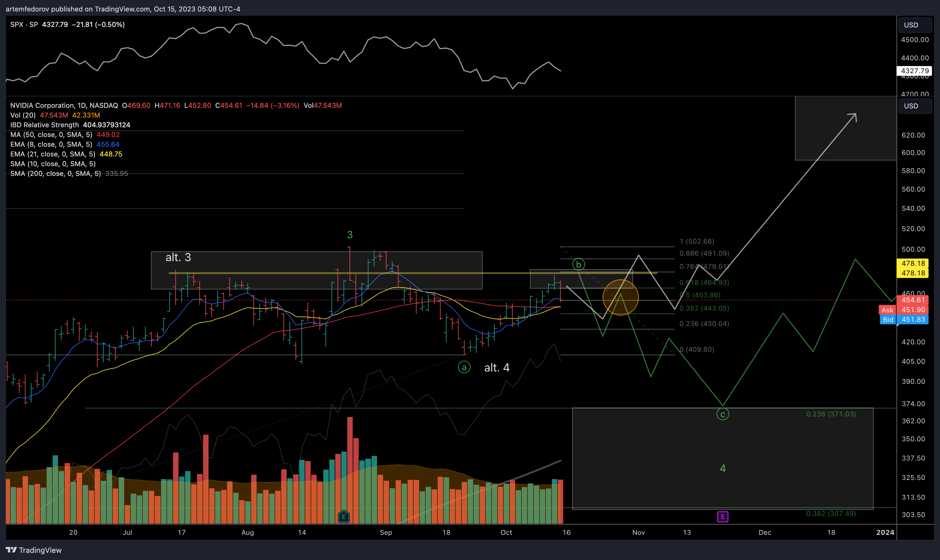The width and height of the screenshot is (940, 560).
Task: Click the Sep date on time axis
Action: 386,533
